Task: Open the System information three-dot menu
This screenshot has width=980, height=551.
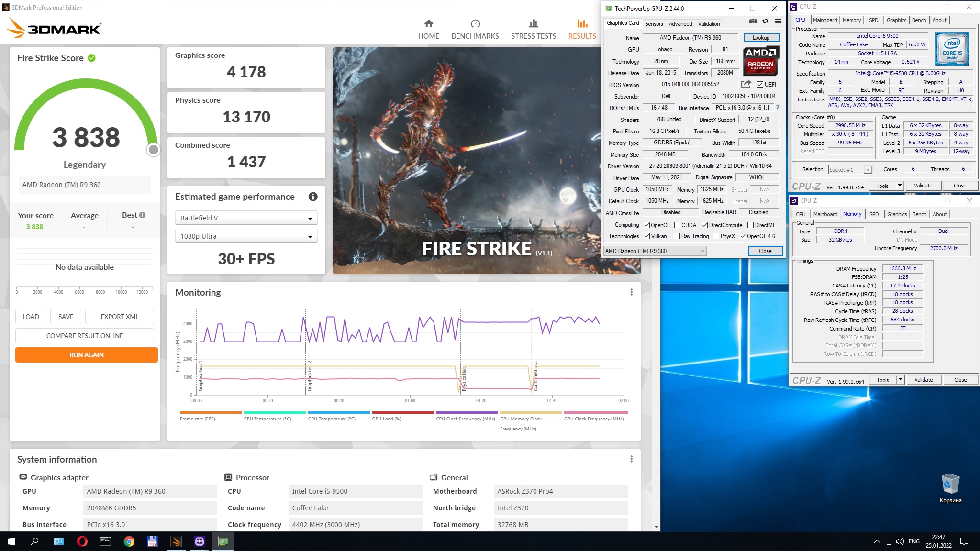Action: 631,459
